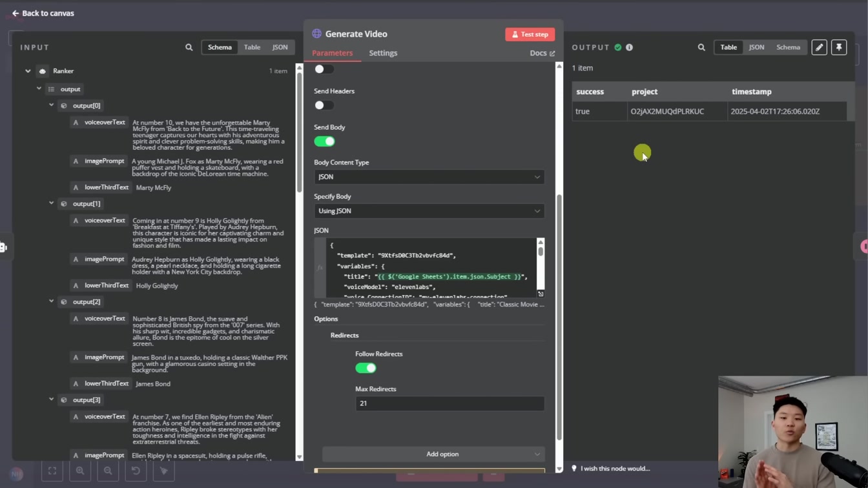Open Specify Body dropdown
Screen dimensions: 868x488
pyautogui.click(x=429, y=211)
